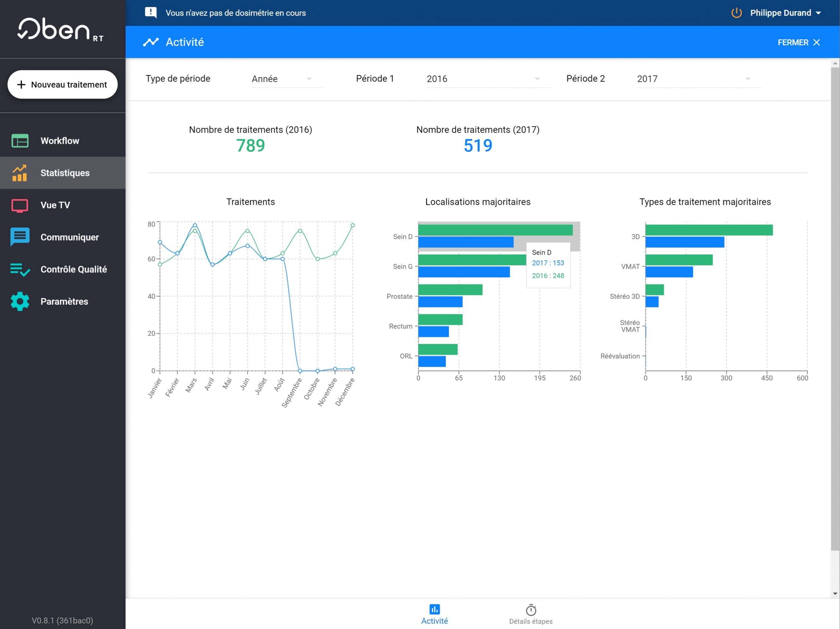The width and height of the screenshot is (840, 629).
Task: Switch to the Activité bottom tab
Action: pyautogui.click(x=434, y=614)
